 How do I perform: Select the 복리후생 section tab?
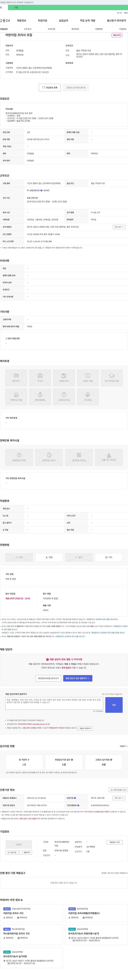(75, 29)
